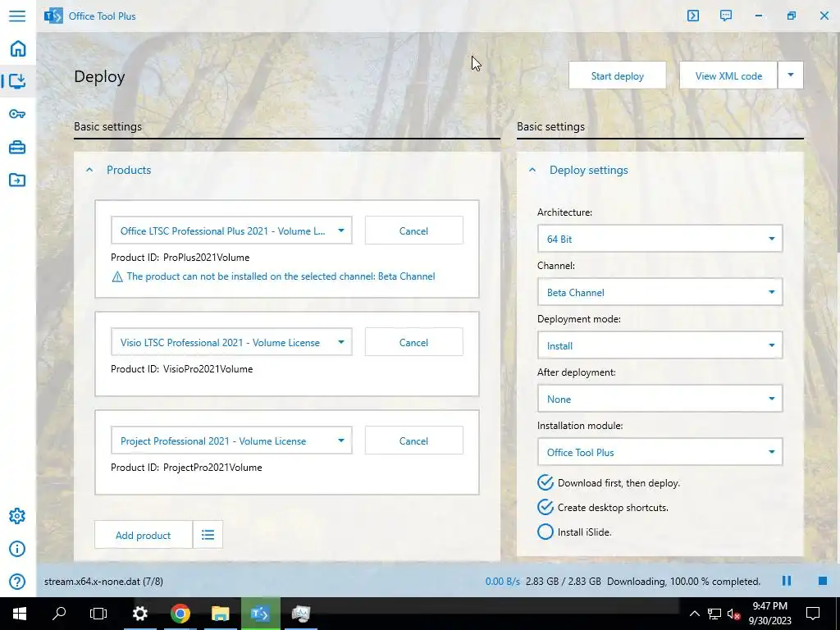840x630 pixels.
Task: Stop the download
Action: pyautogui.click(x=822, y=581)
